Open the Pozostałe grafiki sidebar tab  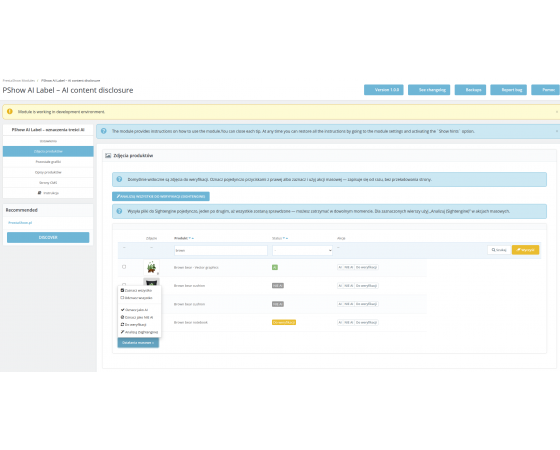[x=48, y=162]
